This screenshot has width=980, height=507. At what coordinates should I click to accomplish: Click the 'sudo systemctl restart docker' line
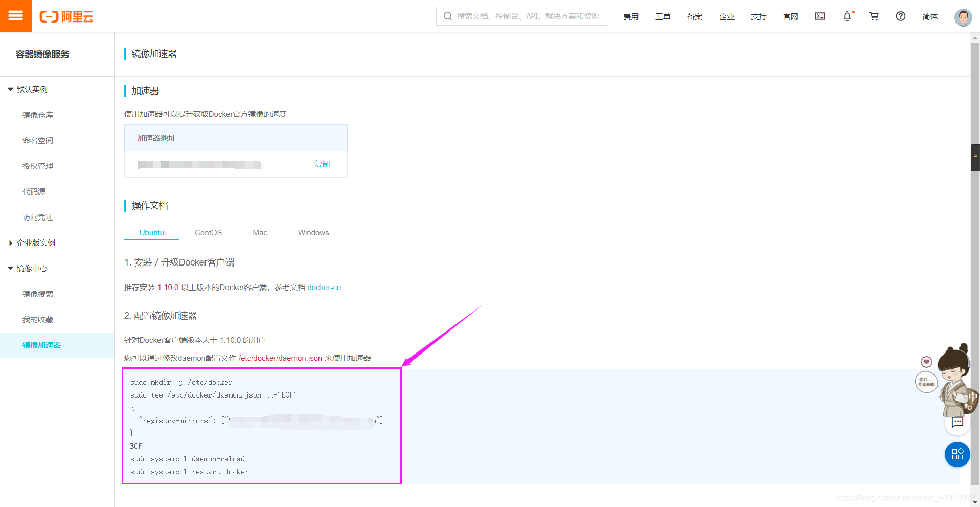190,472
